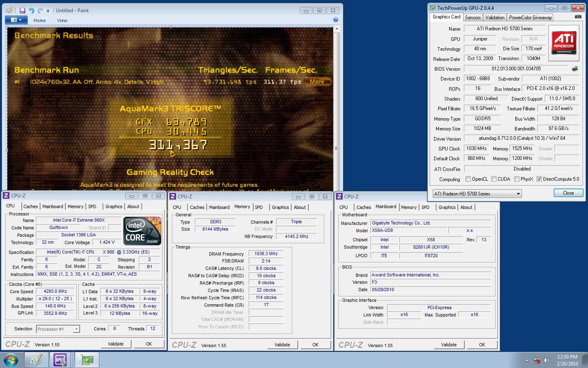Screen dimensions: 588x368
Task: Click the network tray icon
Action: point(537,361)
